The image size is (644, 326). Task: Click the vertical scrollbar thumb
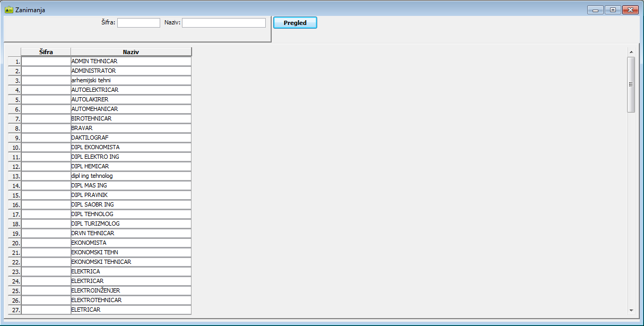click(631, 84)
